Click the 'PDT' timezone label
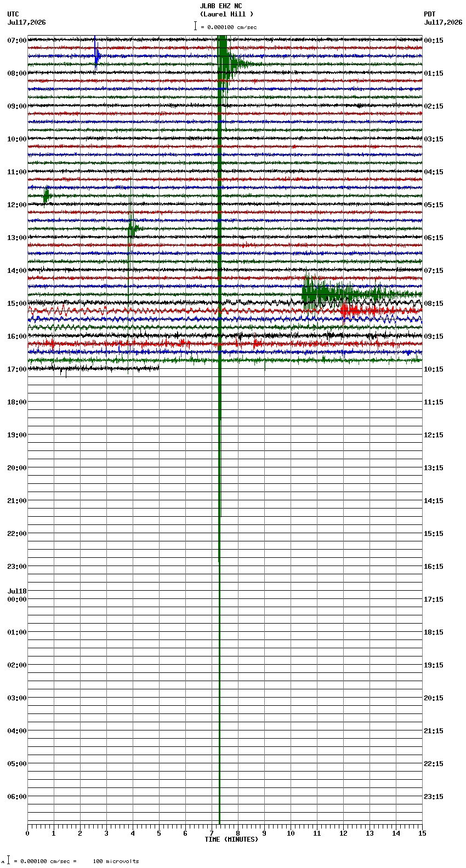This screenshot has width=466, height=868. (x=429, y=14)
